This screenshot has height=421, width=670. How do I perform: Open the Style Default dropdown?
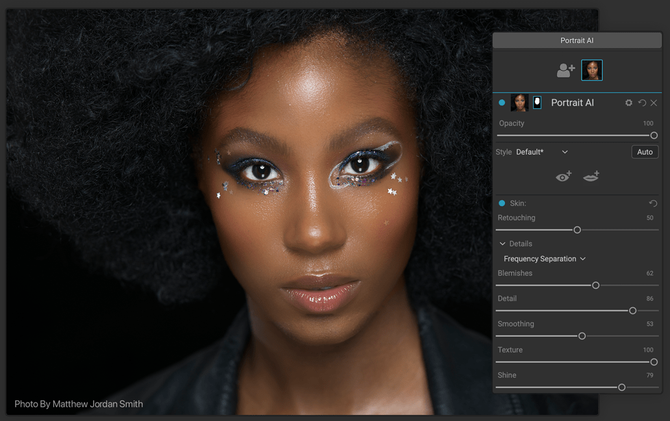click(x=542, y=152)
